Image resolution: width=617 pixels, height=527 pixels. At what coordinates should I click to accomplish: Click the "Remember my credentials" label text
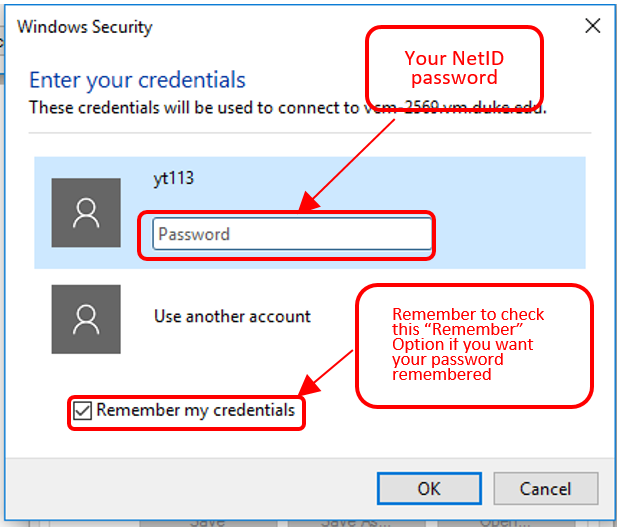click(x=196, y=411)
